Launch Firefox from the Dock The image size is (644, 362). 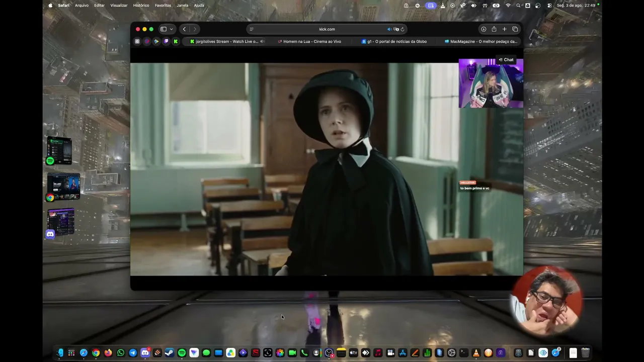tap(108, 353)
